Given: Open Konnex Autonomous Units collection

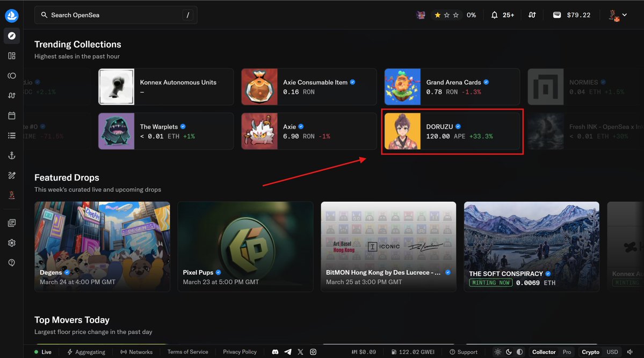Looking at the screenshot, I should (x=166, y=87).
